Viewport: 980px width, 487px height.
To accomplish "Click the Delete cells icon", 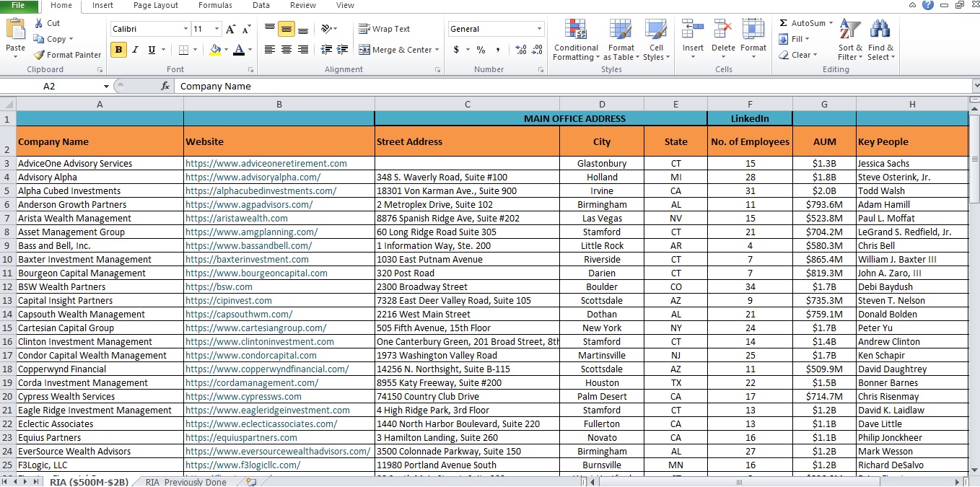I will tap(723, 30).
